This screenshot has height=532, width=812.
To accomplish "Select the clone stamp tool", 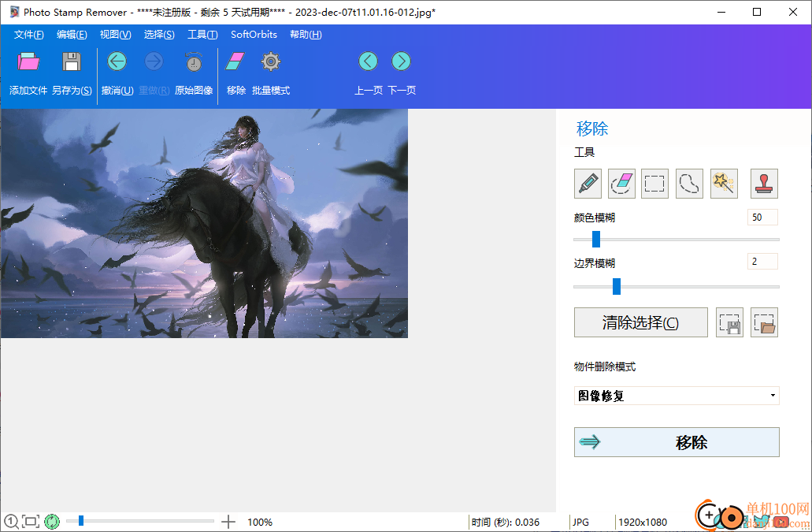I will [x=765, y=184].
